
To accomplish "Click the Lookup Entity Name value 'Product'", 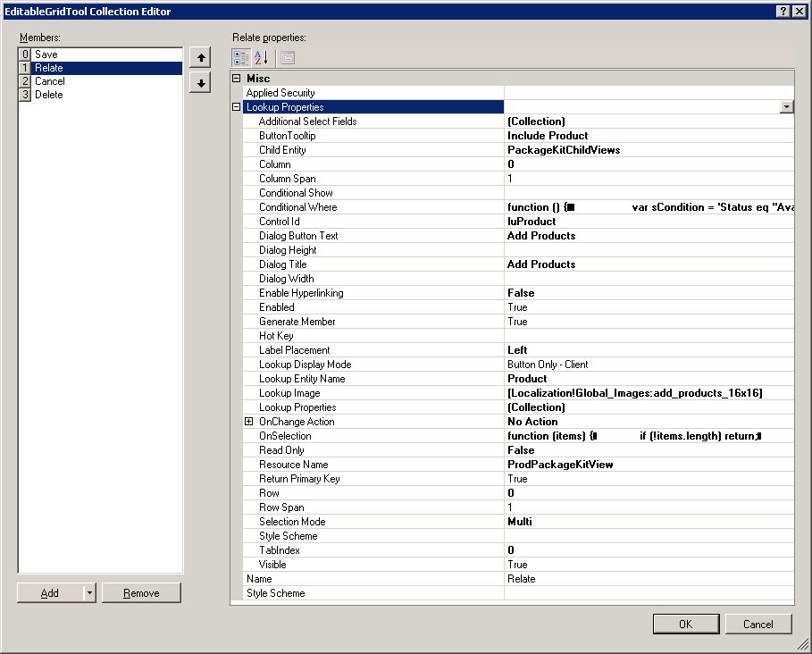I will tap(527, 379).
